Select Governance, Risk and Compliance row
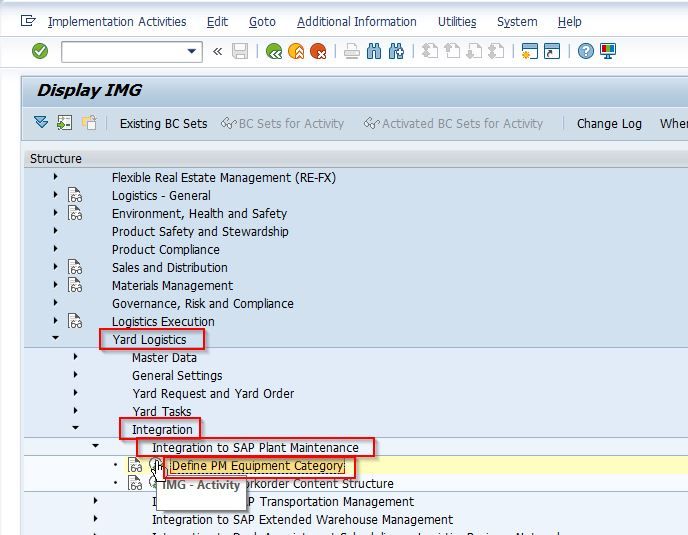 pyautogui.click(x=203, y=303)
